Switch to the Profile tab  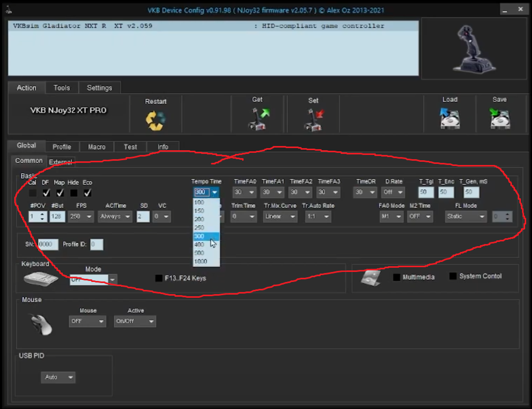(x=62, y=147)
